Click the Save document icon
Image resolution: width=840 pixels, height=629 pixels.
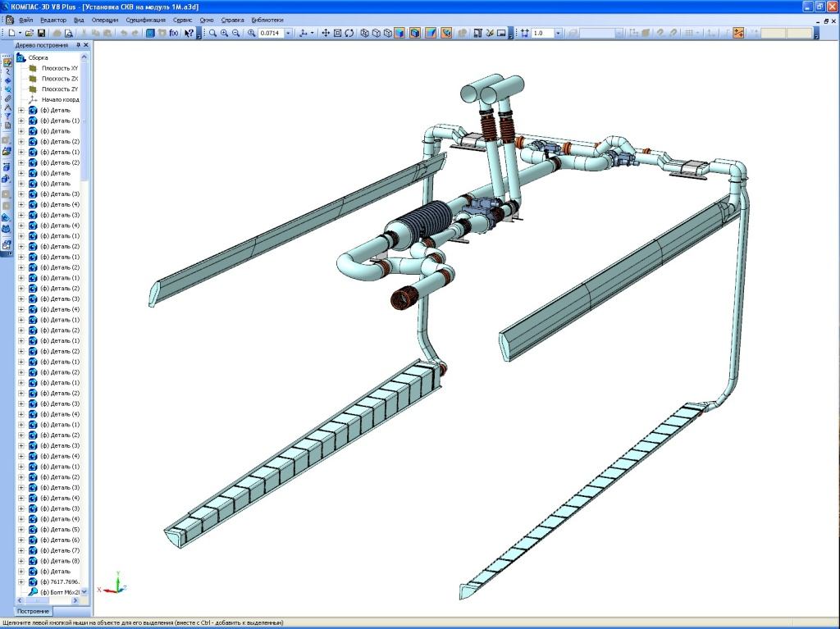click(40, 34)
